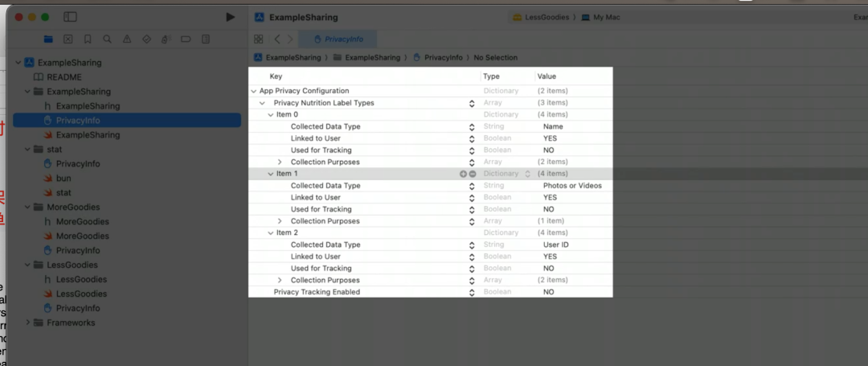Viewport: 868px width, 366px height.
Task: Open the Test navigator diamond icon
Action: pos(147,39)
